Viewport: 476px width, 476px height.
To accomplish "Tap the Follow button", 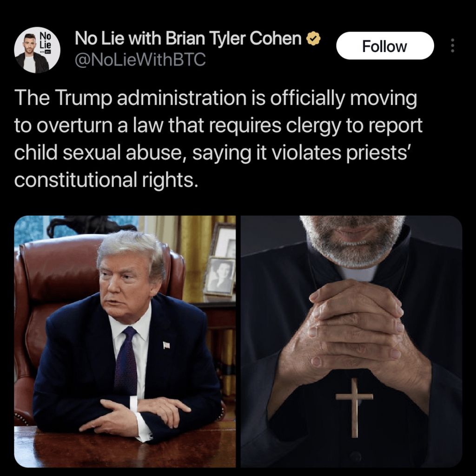I will pyautogui.click(x=385, y=46).
